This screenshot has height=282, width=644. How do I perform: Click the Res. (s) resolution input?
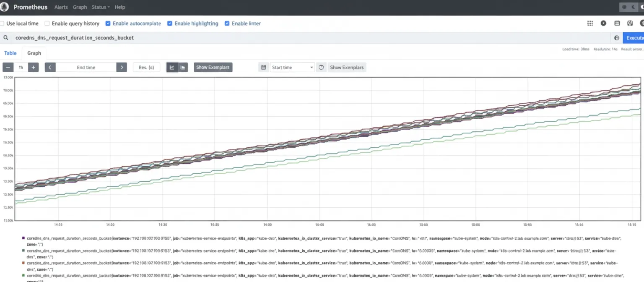(146, 67)
